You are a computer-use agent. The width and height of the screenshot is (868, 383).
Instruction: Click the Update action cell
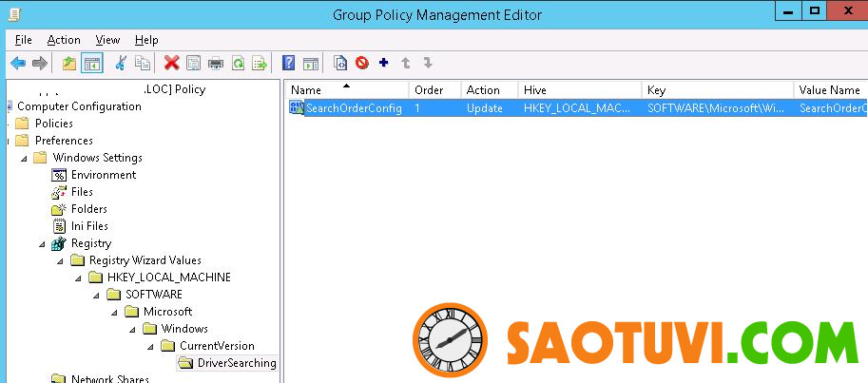coord(484,108)
